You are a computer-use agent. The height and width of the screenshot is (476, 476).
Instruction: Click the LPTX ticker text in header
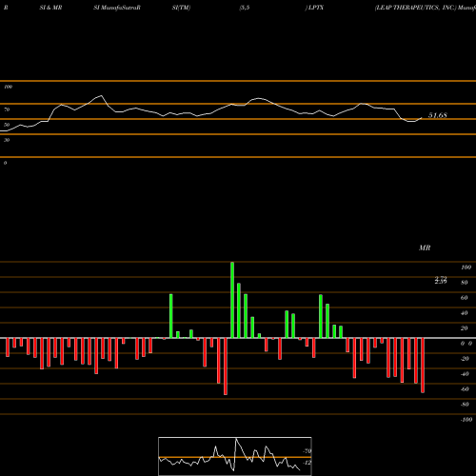point(315,8)
